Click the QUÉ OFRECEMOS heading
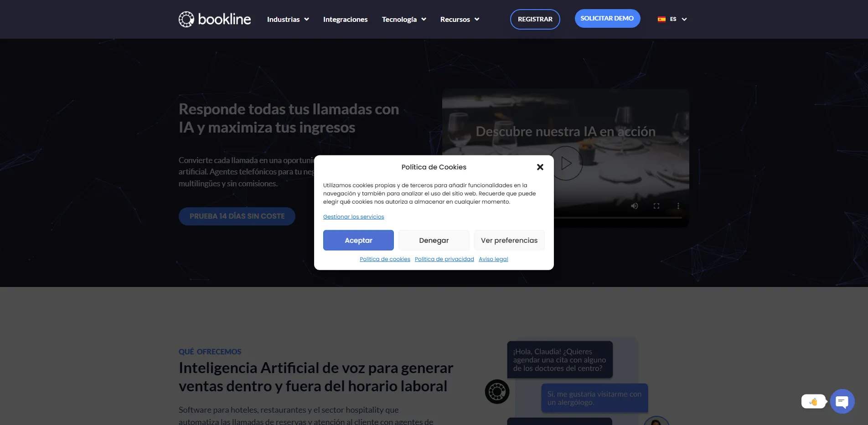 tap(210, 352)
